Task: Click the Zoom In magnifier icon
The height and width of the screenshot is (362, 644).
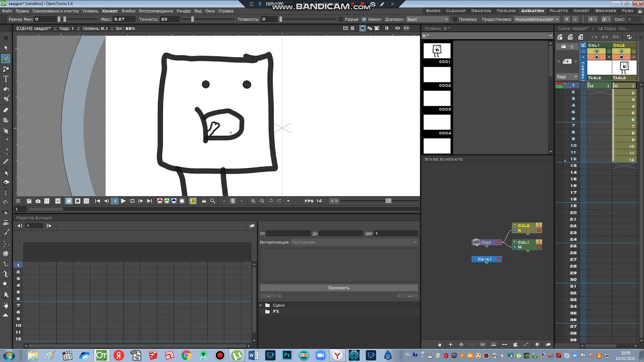Action: pos(253,201)
